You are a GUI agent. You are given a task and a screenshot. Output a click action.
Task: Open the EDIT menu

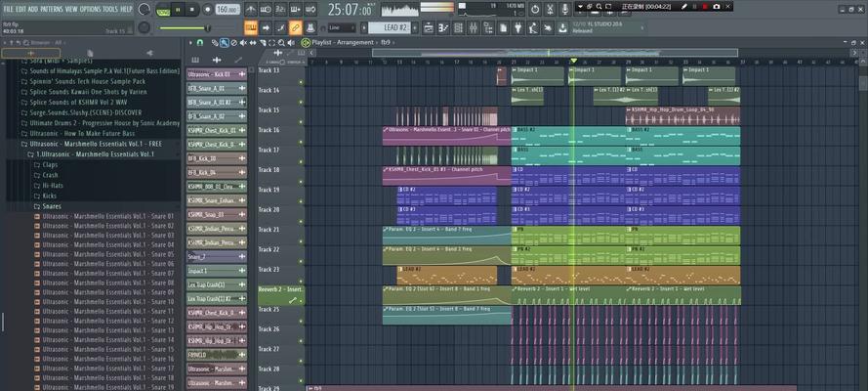pyautogui.click(x=21, y=9)
